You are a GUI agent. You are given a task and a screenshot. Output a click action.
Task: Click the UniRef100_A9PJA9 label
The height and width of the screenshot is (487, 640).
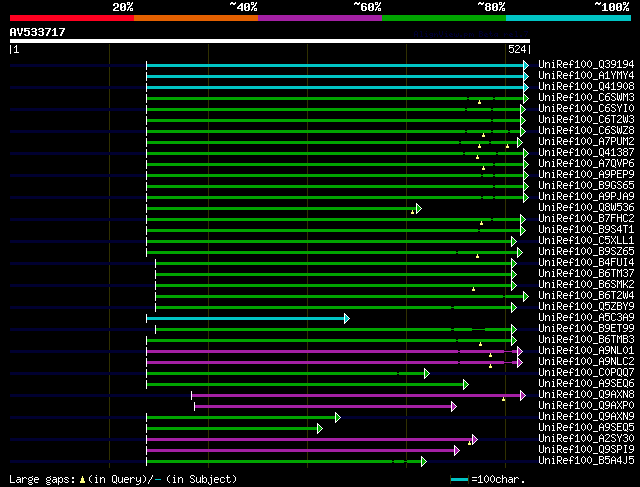pyautogui.click(x=586, y=197)
